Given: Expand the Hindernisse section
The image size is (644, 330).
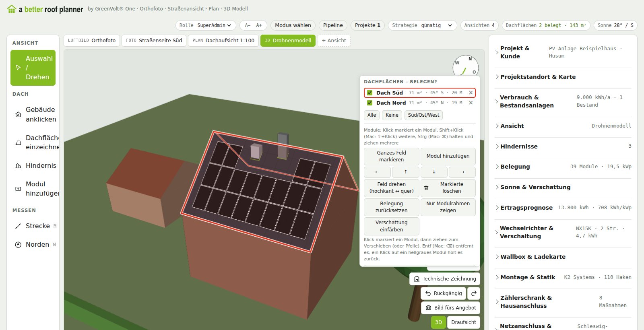Looking at the screenshot, I should [x=563, y=146].
